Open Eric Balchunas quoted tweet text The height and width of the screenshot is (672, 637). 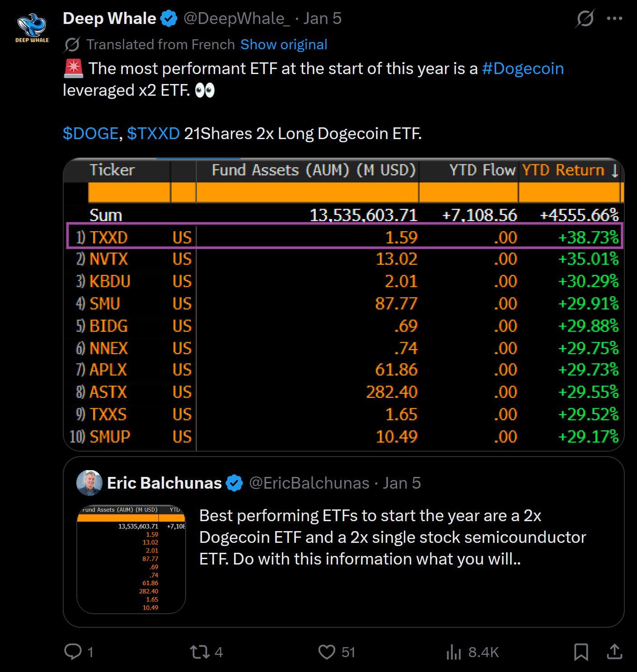pos(392,537)
